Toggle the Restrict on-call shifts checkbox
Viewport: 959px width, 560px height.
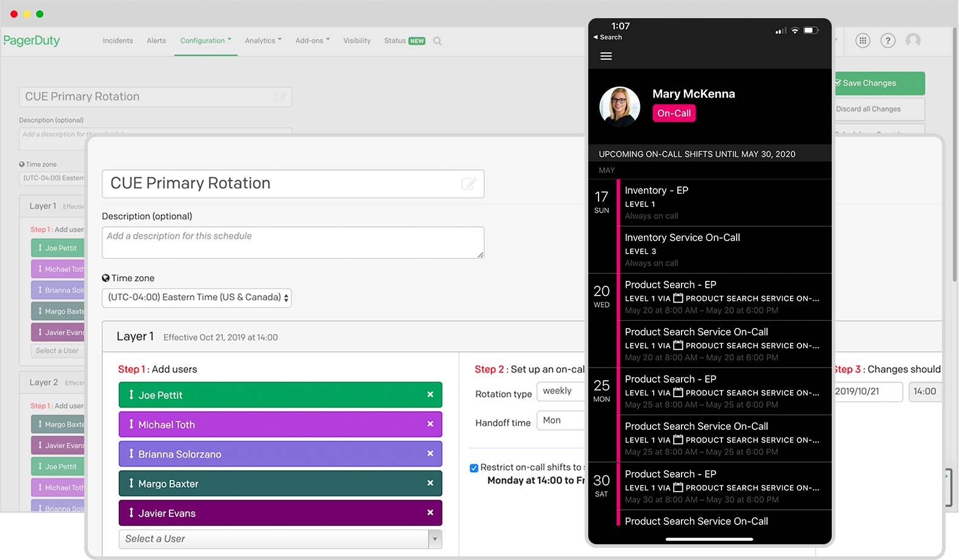[x=474, y=468]
